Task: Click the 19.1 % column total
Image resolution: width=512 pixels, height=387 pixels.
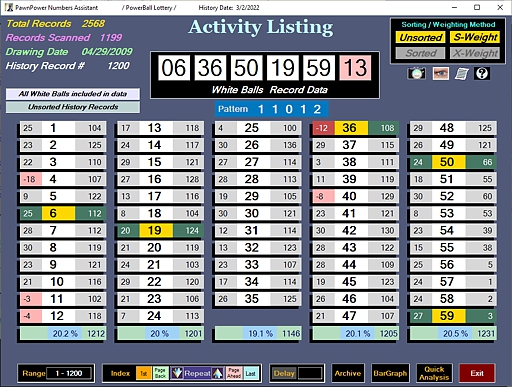Action: [x=260, y=333]
